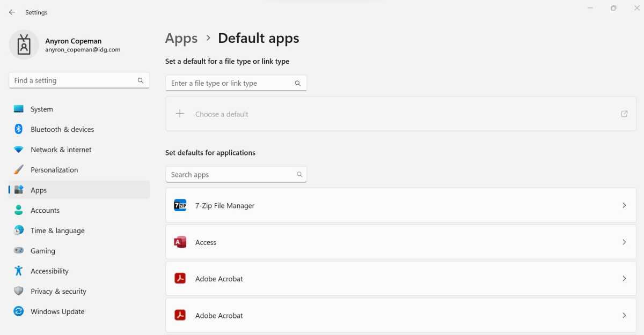Click the Default apps page heading
The width and height of the screenshot is (644, 335).
click(x=259, y=39)
